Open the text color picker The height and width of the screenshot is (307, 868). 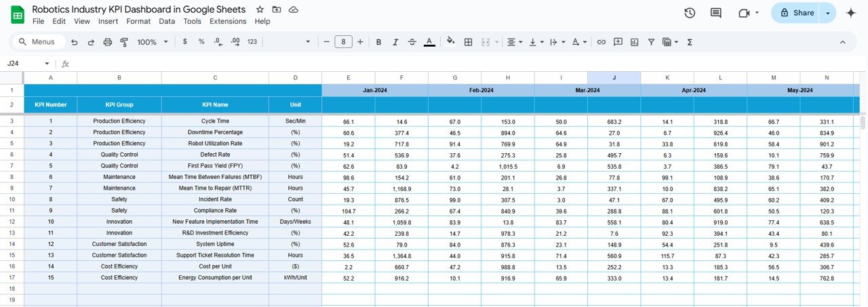[x=429, y=42]
